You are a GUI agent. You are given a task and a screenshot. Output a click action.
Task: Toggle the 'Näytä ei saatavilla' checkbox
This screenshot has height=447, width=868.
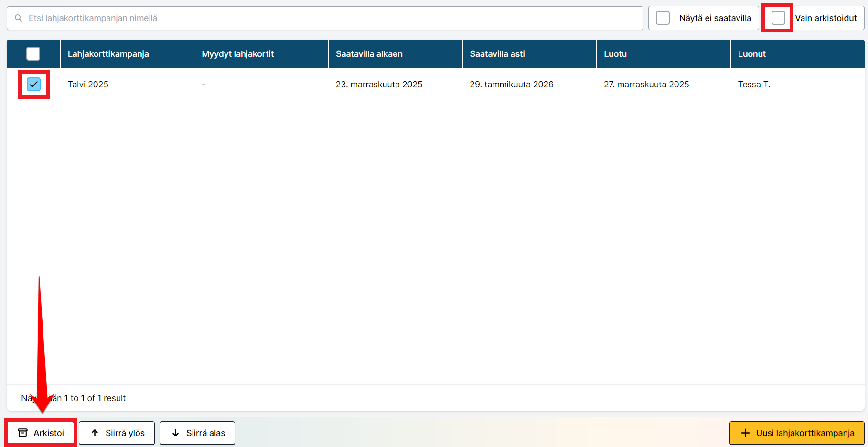pyautogui.click(x=663, y=18)
